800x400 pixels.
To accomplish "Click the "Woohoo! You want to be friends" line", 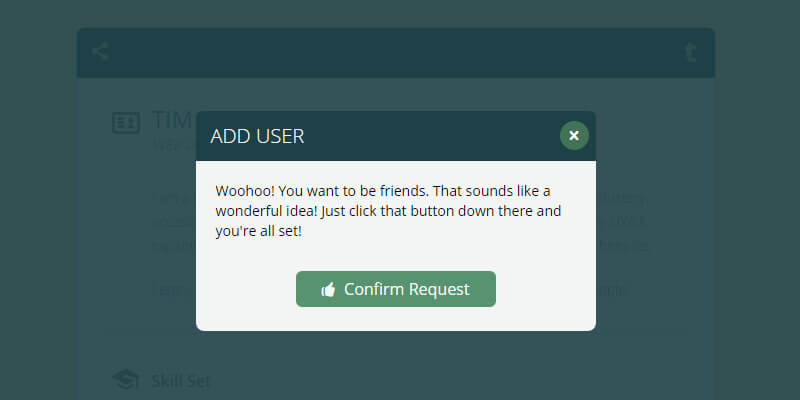I will click(383, 190).
